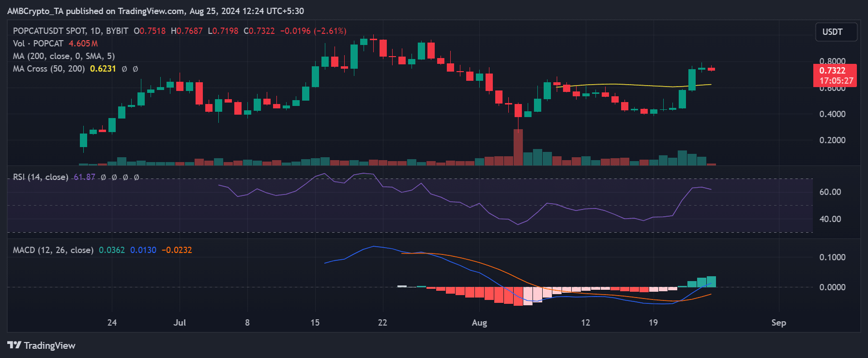Click the open price O0.7518 value
The height and width of the screenshot is (358, 868).
(150, 31)
